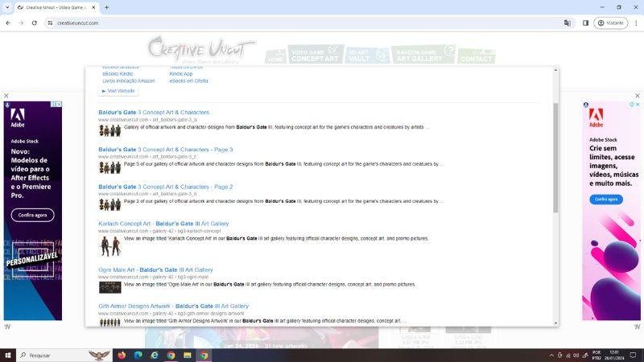The width and height of the screenshot is (644, 362).
Task: Open Video Game Concept Art menu
Action: tap(316, 55)
